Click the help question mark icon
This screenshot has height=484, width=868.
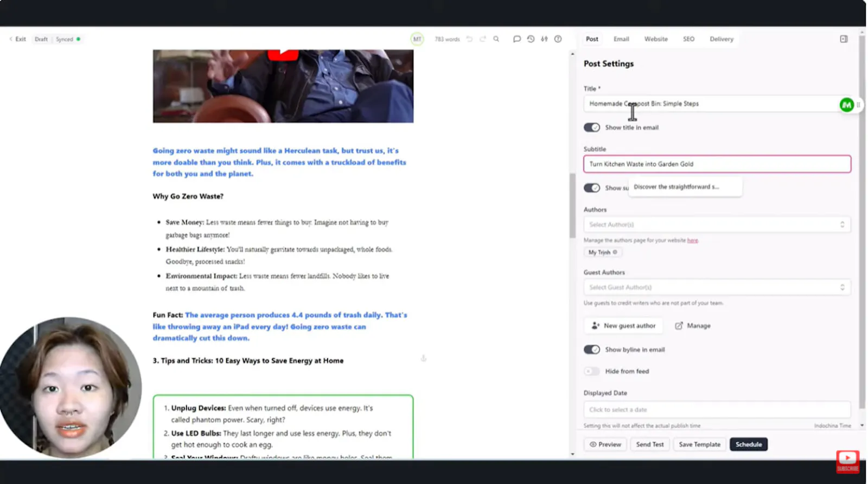(558, 39)
